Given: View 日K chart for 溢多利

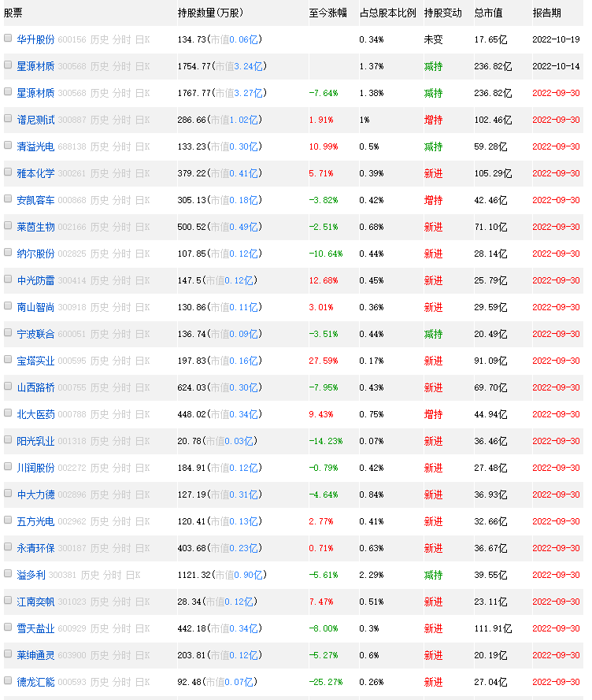Looking at the screenshot, I should (x=134, y=576).
